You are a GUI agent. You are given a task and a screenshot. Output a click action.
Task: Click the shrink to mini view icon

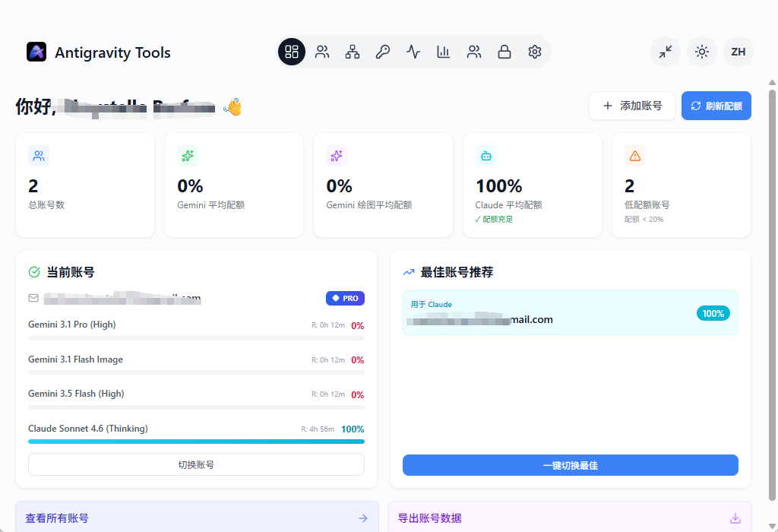coord(666,52)
